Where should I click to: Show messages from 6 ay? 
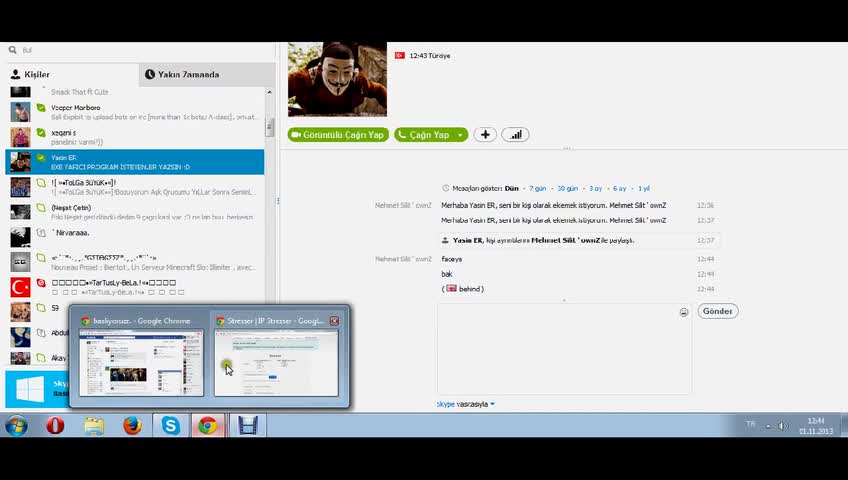click(619, 189)
